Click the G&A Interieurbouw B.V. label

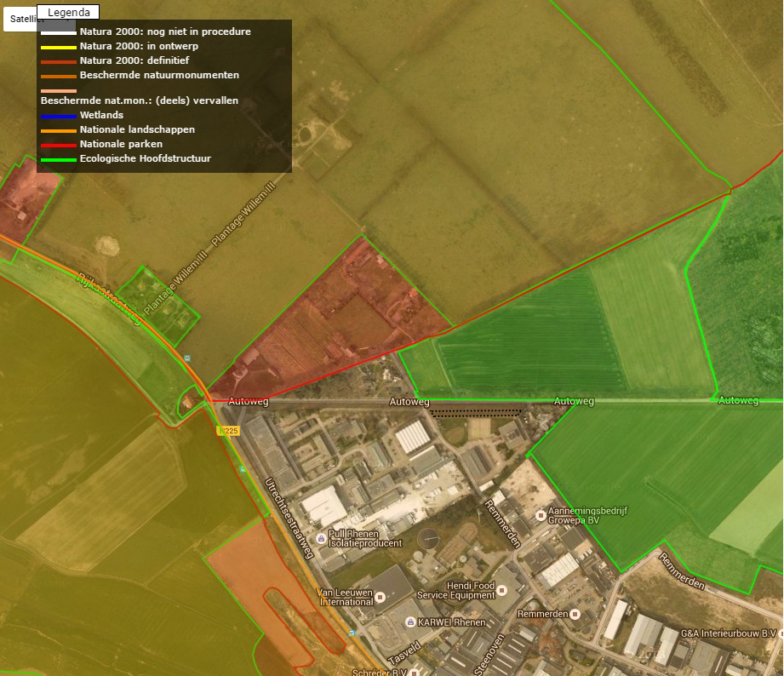(729, 633)
